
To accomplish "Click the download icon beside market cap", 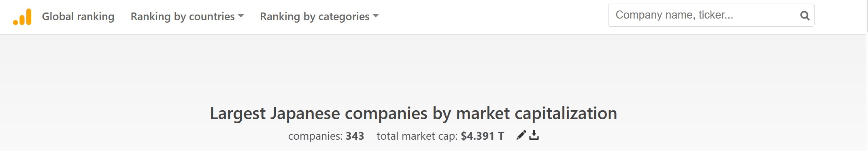I will 534,135.
